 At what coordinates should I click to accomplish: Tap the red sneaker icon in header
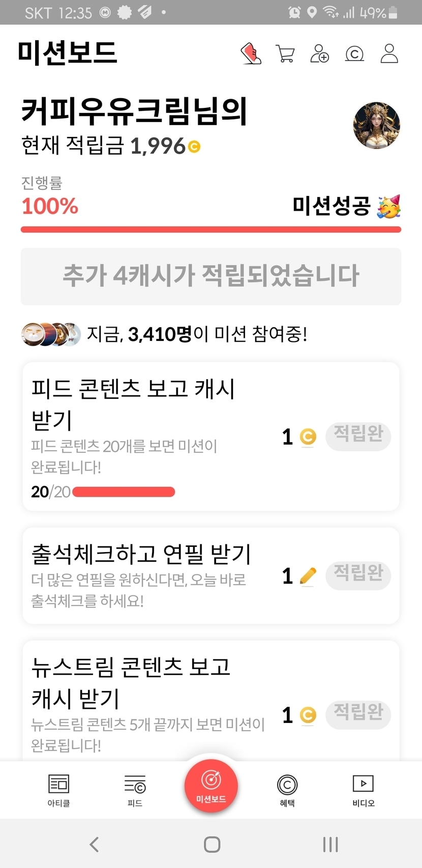(251, 53)
